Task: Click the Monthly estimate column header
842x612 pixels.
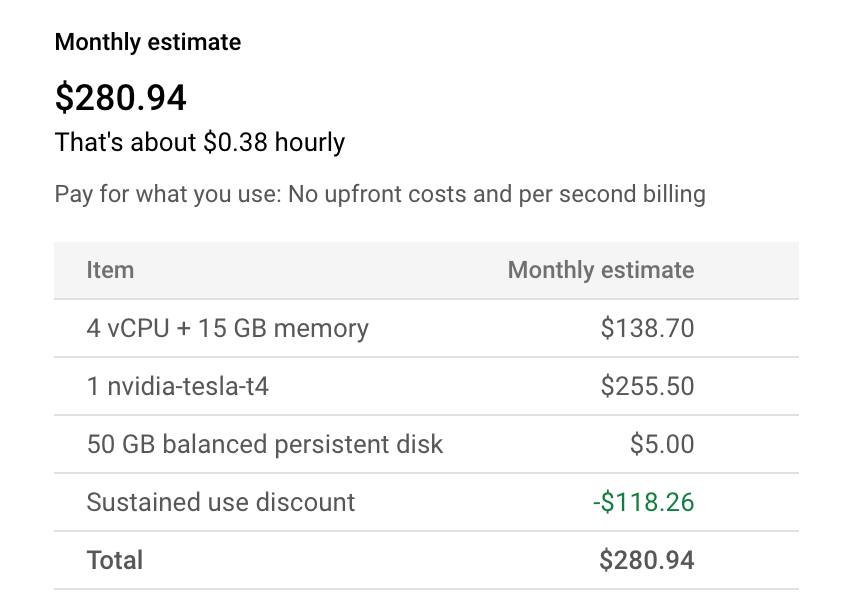Action: [x=600, y=270]
